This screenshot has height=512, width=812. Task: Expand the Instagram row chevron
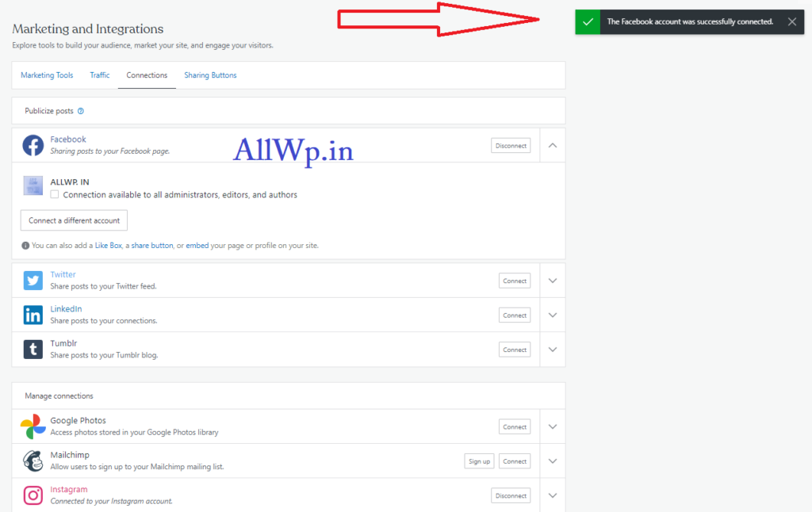pyautogui.click(x=553, y=495)
